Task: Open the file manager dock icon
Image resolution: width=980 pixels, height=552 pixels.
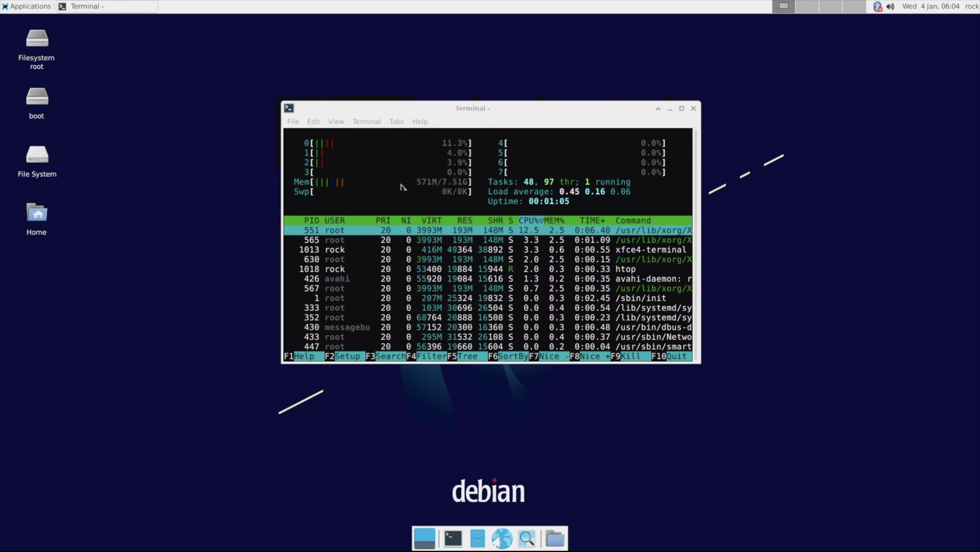Action: 477,538
